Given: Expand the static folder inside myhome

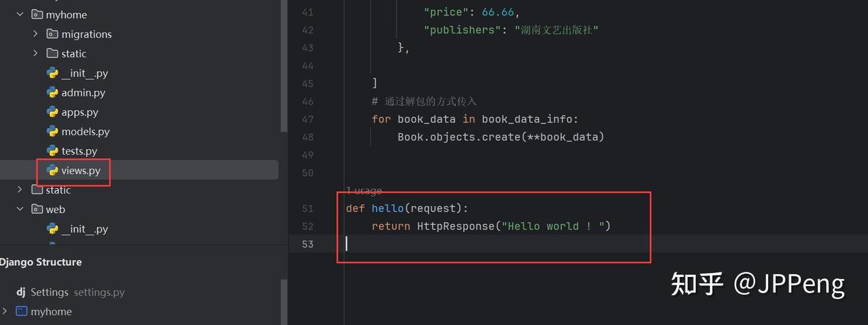Looking at the screenshot, I should (36, 53).
